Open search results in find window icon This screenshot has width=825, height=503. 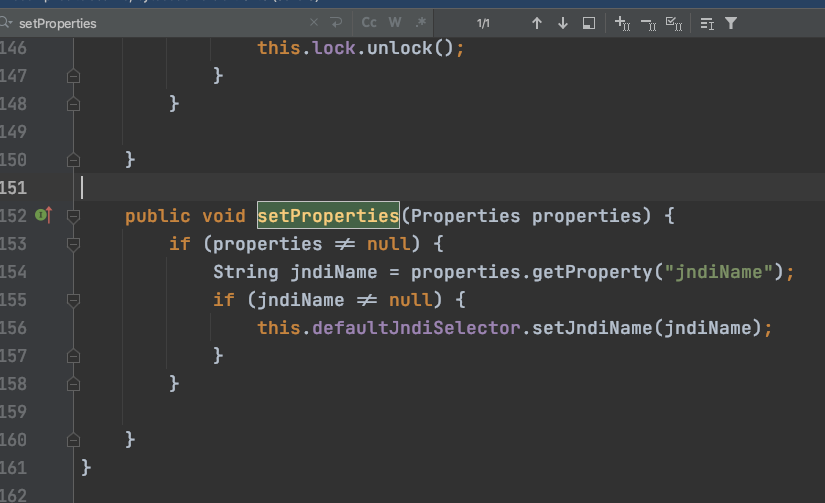589,23
